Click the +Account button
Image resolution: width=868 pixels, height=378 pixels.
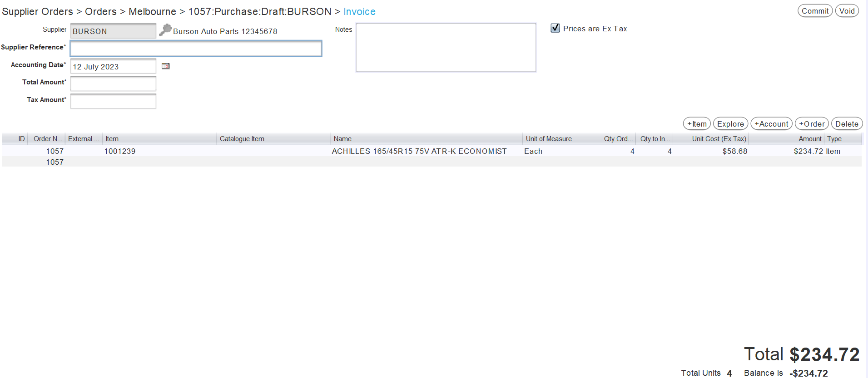click(771, 124)
